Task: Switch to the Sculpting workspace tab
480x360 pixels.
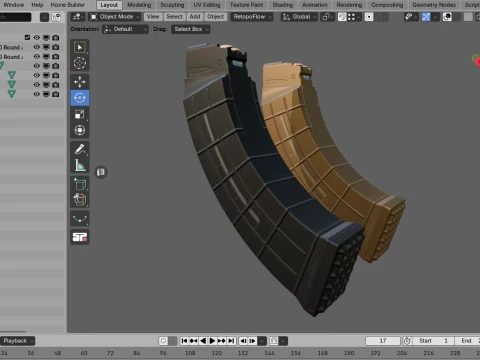Action: point(172,5)
